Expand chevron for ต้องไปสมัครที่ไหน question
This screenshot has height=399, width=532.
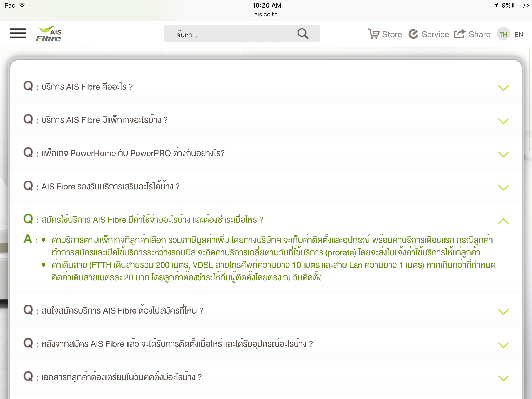click(503, 312)
